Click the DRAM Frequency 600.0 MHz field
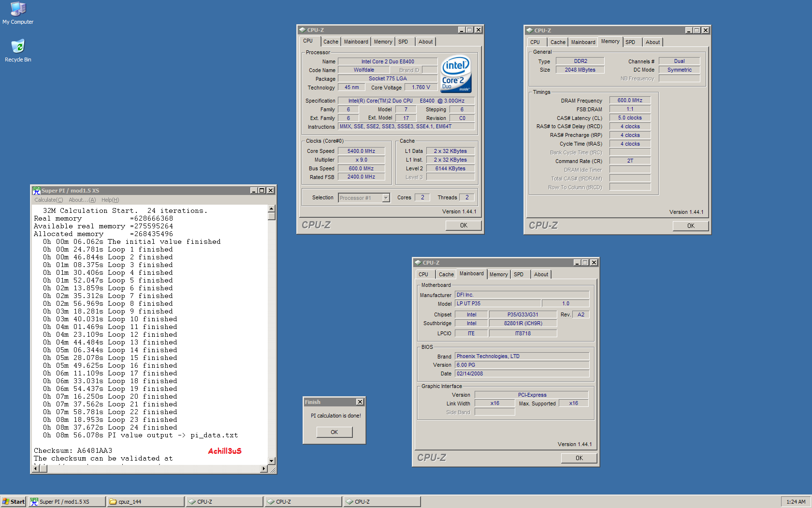The image size is (812, 508). pyautogui.click(x=630, y=100)
